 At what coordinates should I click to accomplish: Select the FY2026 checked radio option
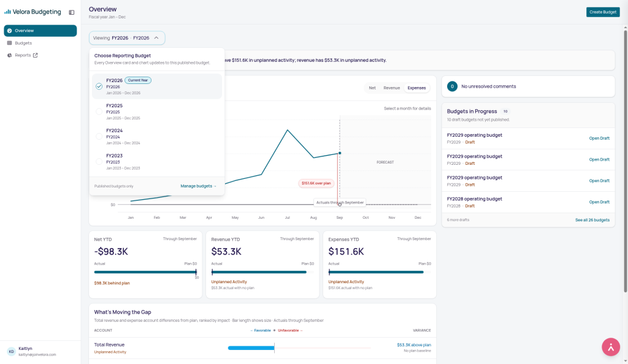click(99, 86)
